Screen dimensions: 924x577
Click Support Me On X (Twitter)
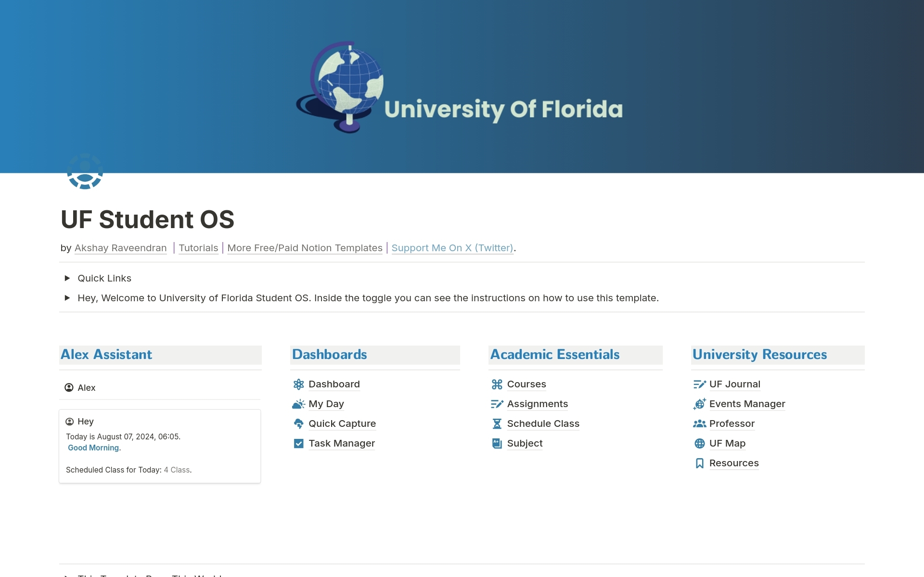[x=452, y=248]
